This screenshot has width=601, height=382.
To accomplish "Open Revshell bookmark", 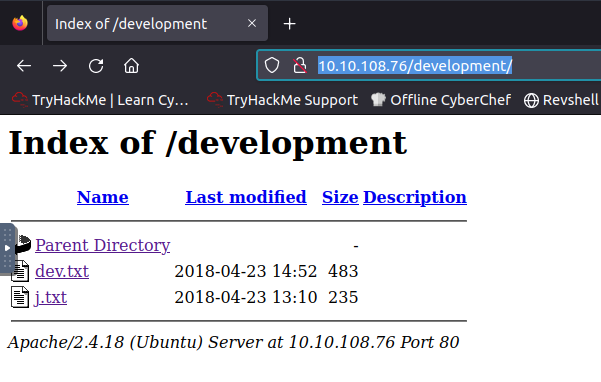I will pos(561,100).
